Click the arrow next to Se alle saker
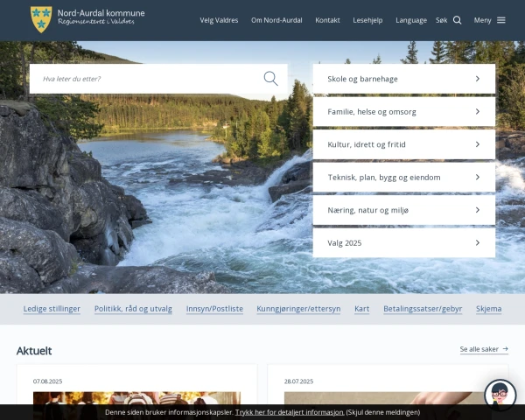Viewport: 525px width, 420px height. coord(505,348)
